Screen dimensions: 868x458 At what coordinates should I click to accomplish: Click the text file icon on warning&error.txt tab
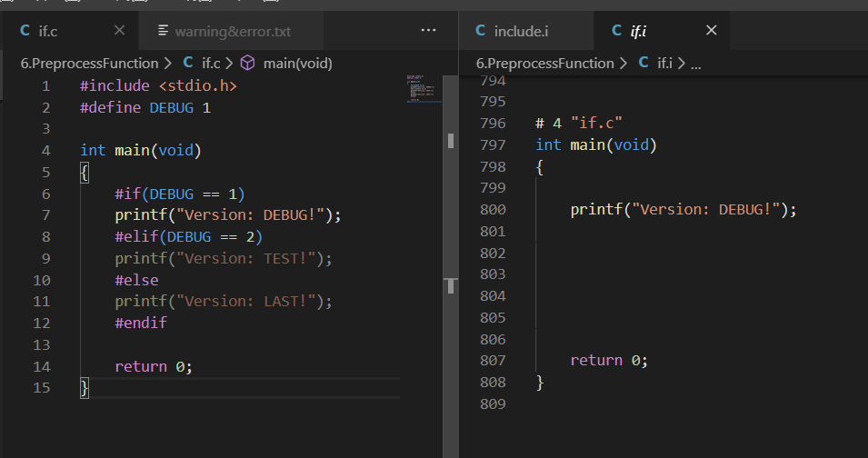pyautogui.click(x=164, y=31)
